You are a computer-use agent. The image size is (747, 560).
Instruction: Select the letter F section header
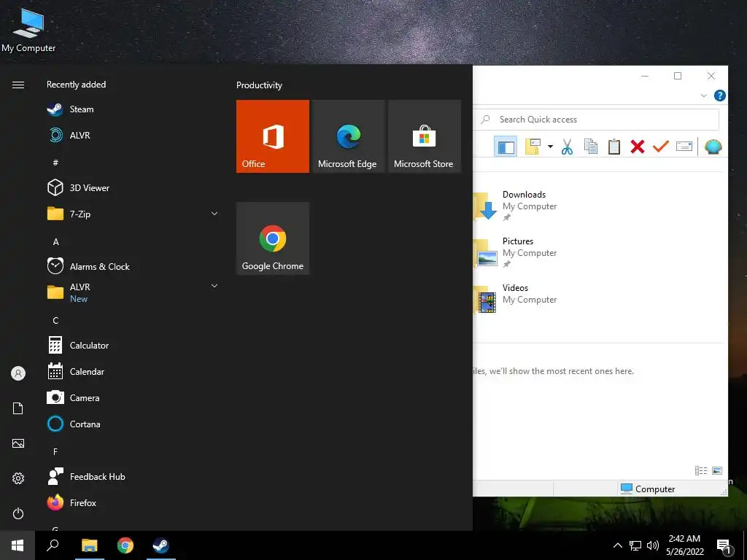55,451
